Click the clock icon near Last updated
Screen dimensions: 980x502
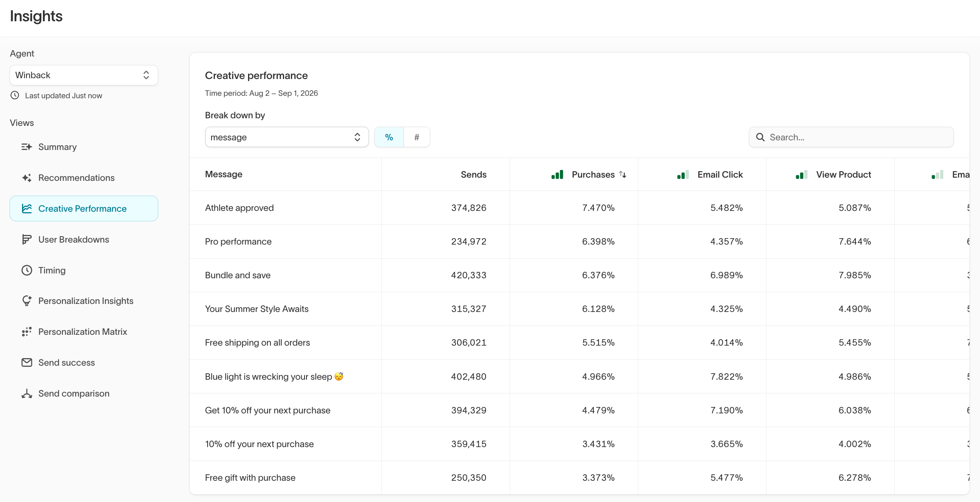pos(15,95)
